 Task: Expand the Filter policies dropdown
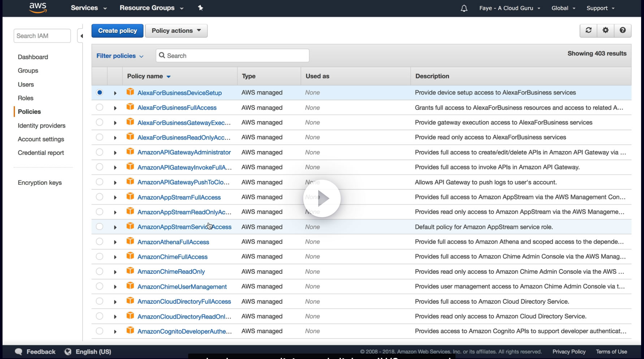pyautogui.click(x=120, y=56)
